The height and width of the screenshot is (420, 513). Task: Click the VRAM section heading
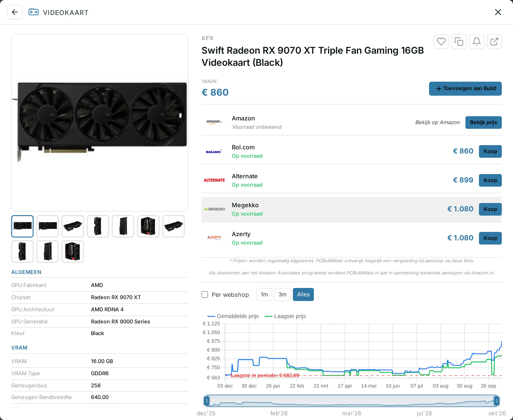[x=19, y=348]
